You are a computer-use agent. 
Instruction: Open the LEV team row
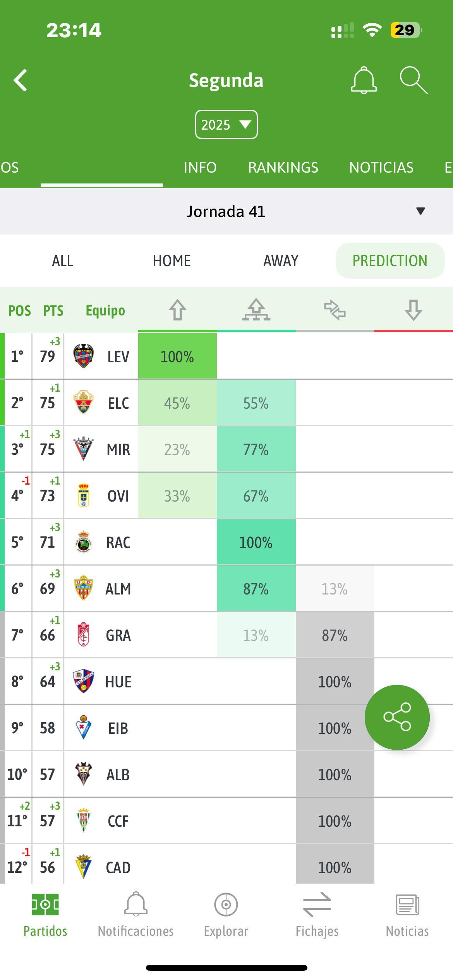tap(226, 356)
